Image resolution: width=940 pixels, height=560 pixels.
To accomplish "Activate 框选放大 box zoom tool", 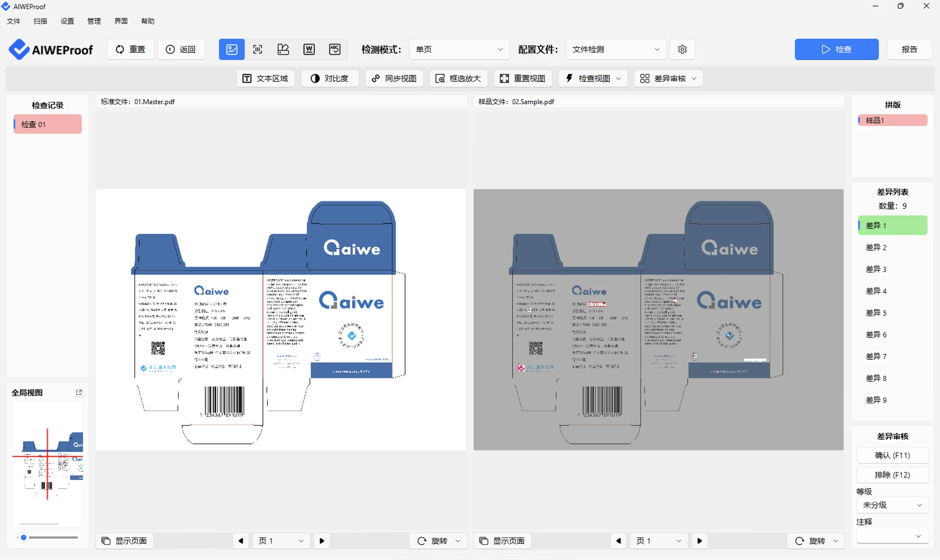I will pos(459,79).
